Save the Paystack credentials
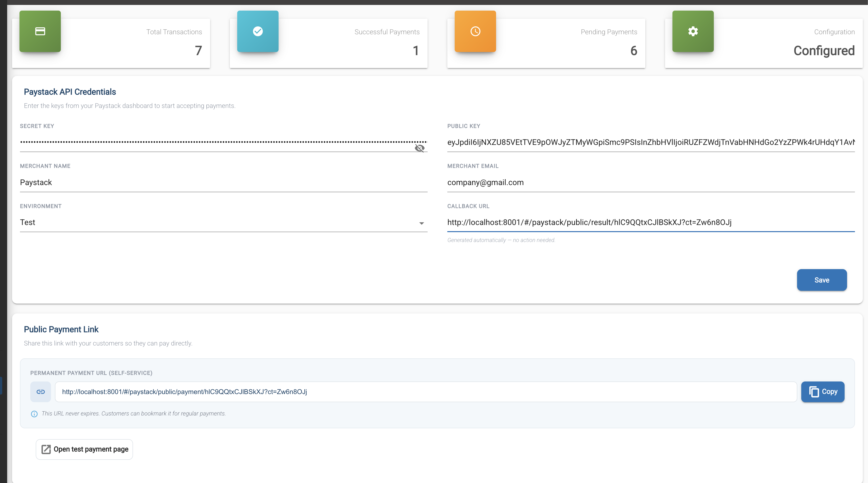This screenshot has width=868, height=483. pyautogui.click(x=821, y=280)
